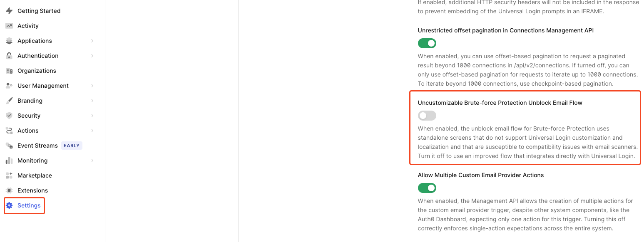Open the Event Streams menu item

(x=37, y=145)
